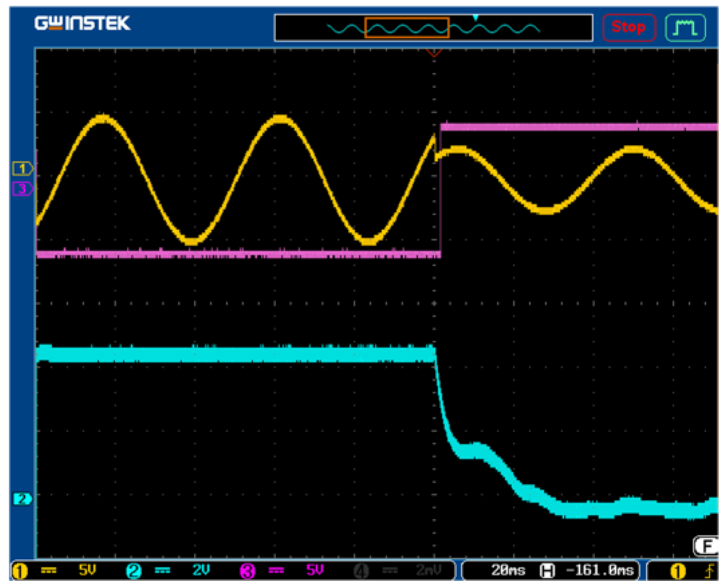Toggle channel 2 cyan circle in bottom bar
728x588 pixels.
(134, 571)
